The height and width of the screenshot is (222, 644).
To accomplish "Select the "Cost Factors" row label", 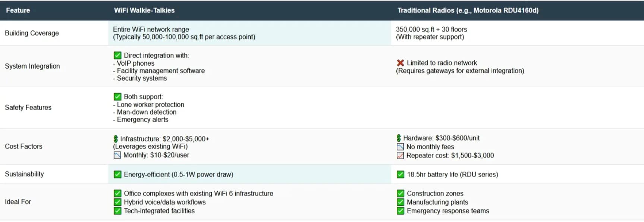I will tap(23, 147).
